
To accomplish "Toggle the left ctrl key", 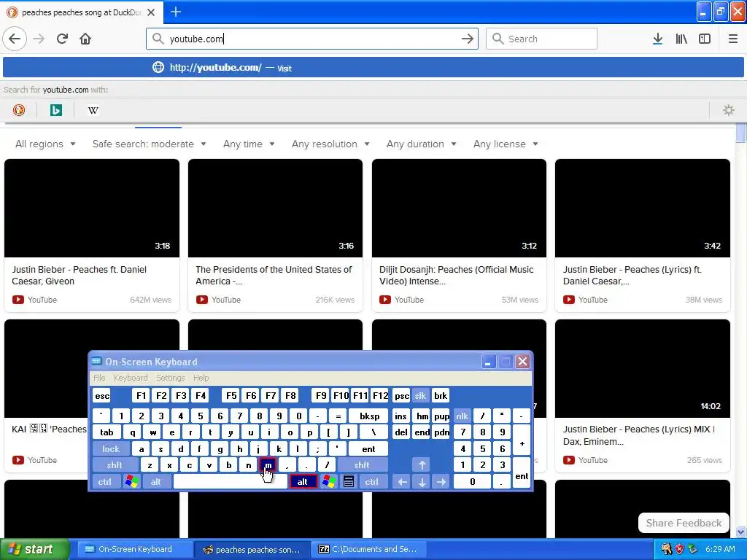I will pos(105,482).
